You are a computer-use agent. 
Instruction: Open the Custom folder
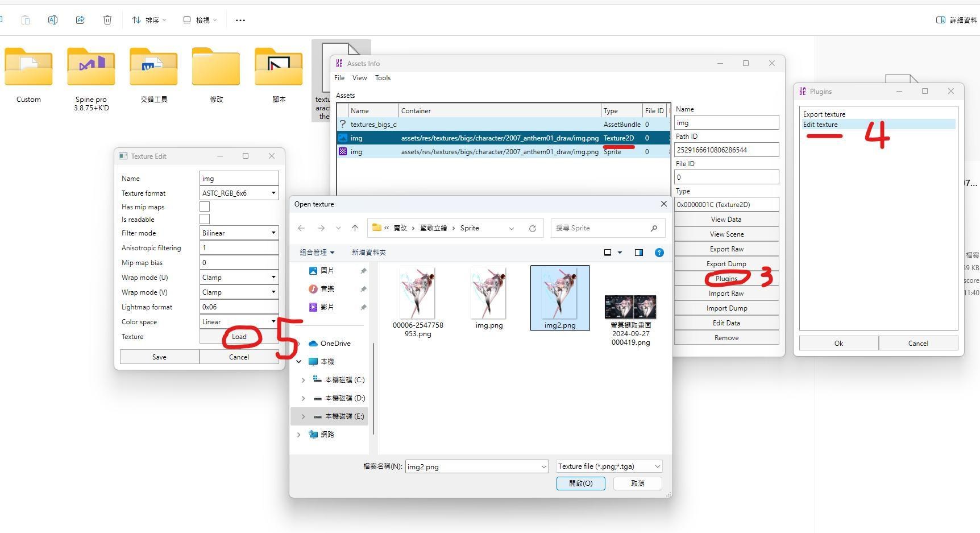(x=28, y=75)
